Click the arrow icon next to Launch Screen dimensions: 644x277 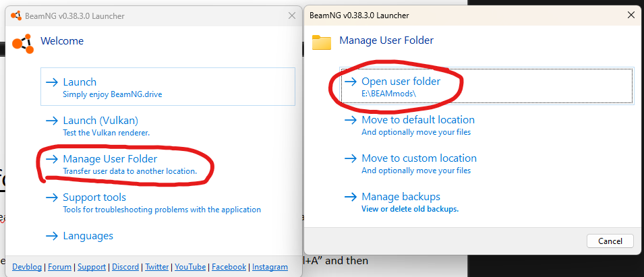[52, 82]
